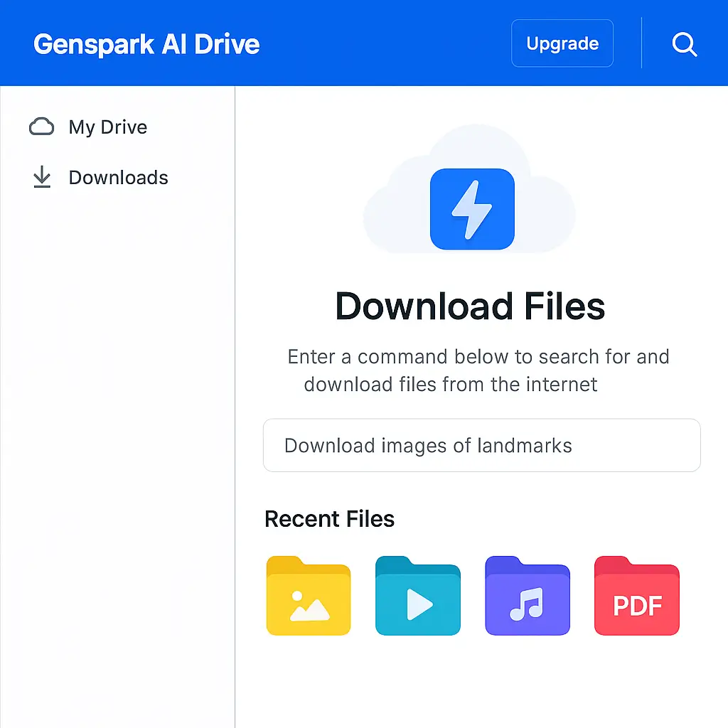
Task: Open the purple music folder
Action: 527,596
